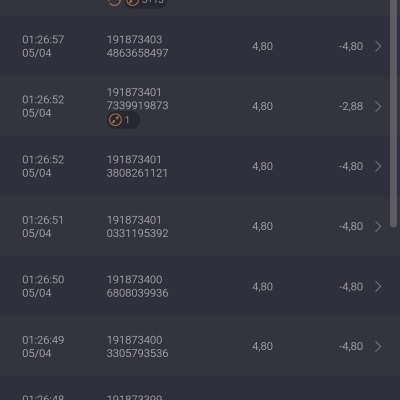Click the cut-off orange badge icon at top
Screen dimensions: 400x400
pyautogui.click(x=132, y=2)
